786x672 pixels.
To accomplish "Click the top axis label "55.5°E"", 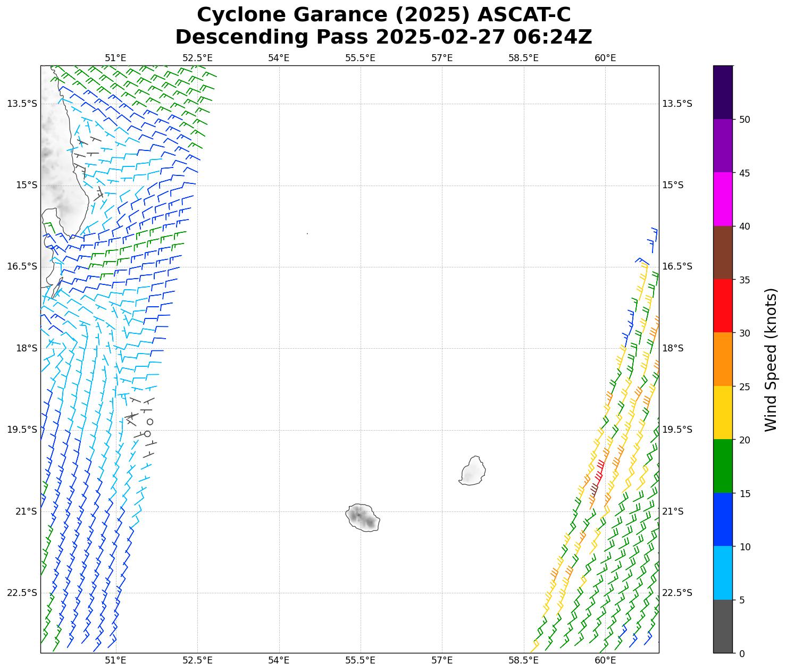I will 360,58.
